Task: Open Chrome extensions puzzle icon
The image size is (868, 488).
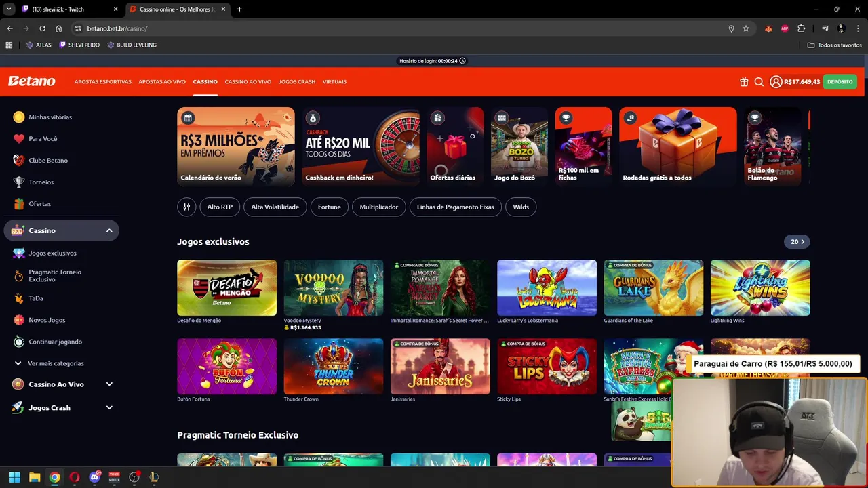Action: 802,28
